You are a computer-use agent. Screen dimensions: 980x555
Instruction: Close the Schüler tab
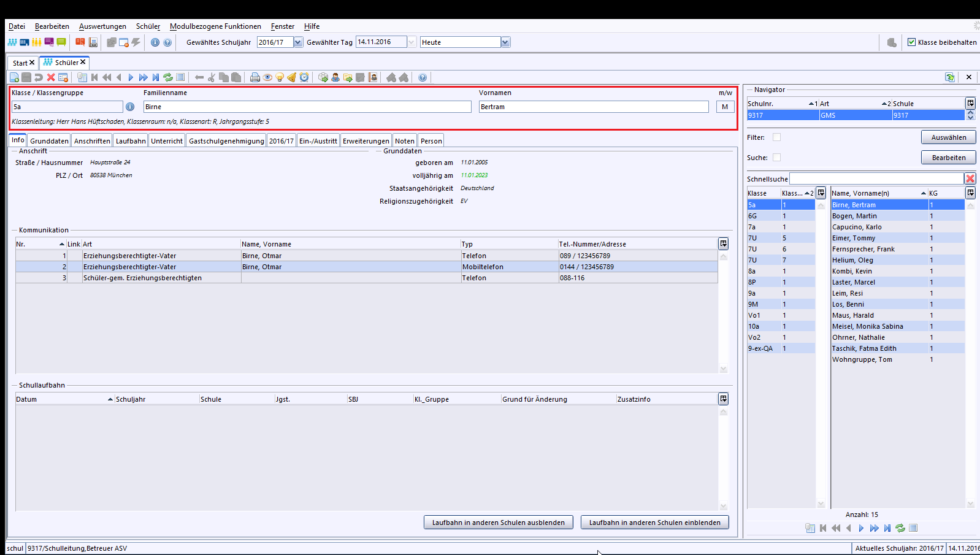coord(83,62)
